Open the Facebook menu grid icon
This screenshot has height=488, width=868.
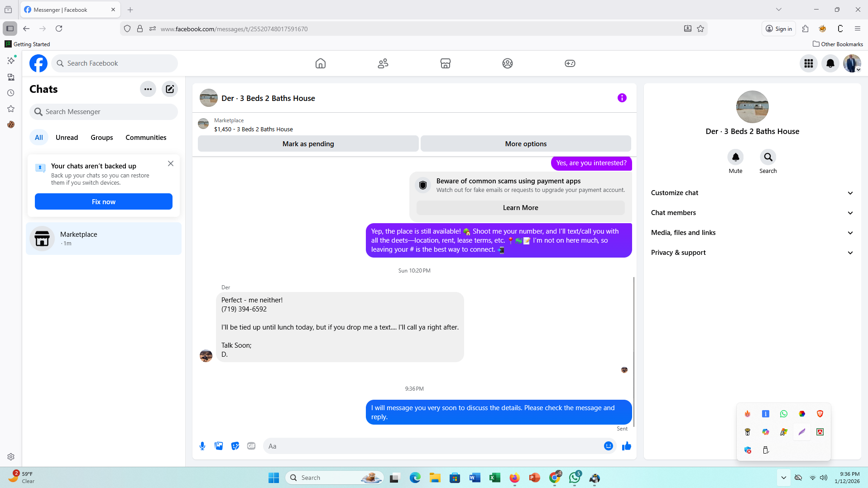809,63
